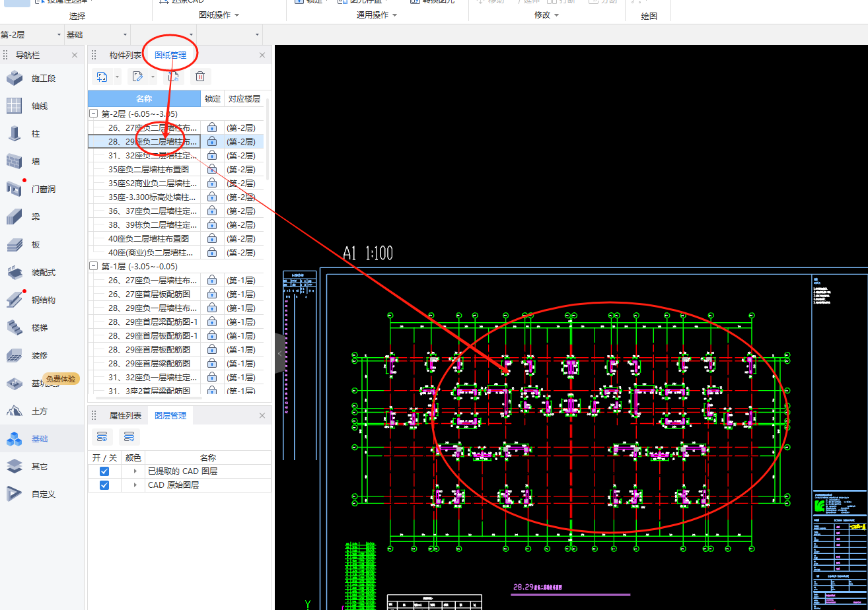Expand the 通用操作 ribbon group
The height and width of the screenshot is (610, 868).
pos(377,15)
